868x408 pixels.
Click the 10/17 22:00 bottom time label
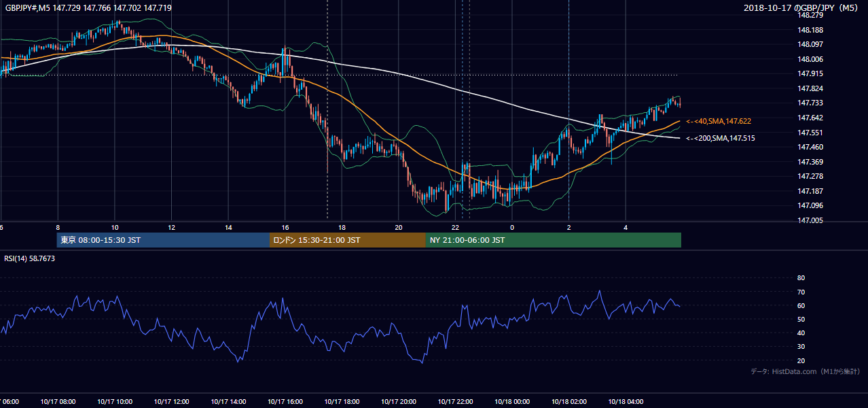tap(455, 402)
